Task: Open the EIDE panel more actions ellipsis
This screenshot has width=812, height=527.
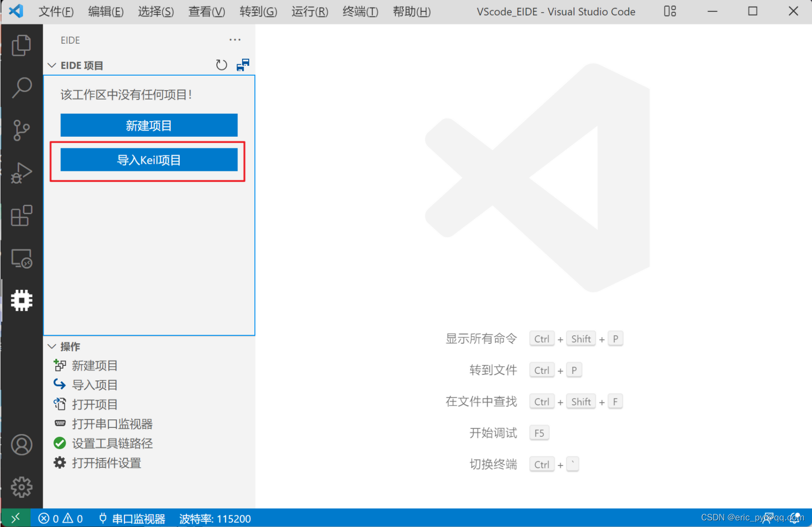Action: point(235,40)
